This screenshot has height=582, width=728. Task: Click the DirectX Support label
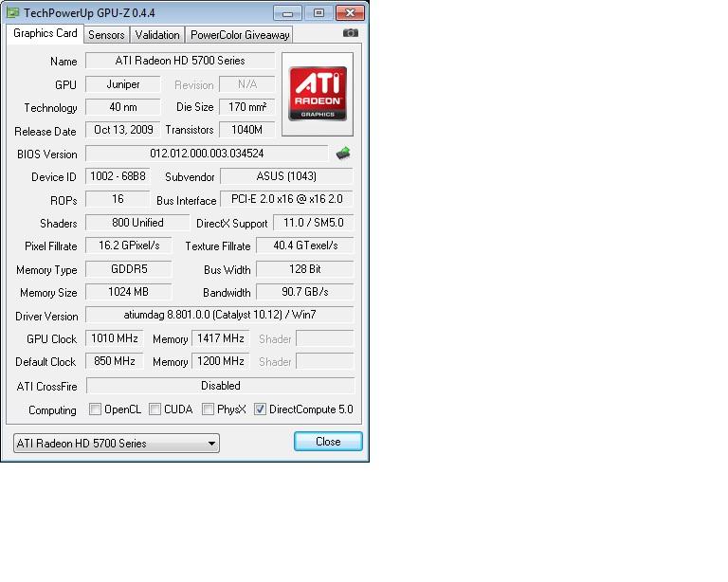(231, 224)
